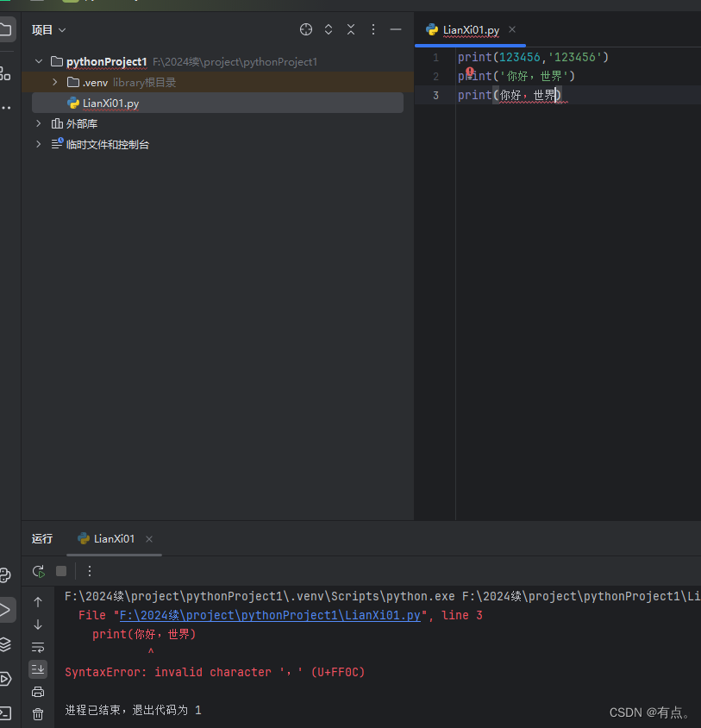Click the '你好，世界' string on line 2
701x728 pixels.
534,76
